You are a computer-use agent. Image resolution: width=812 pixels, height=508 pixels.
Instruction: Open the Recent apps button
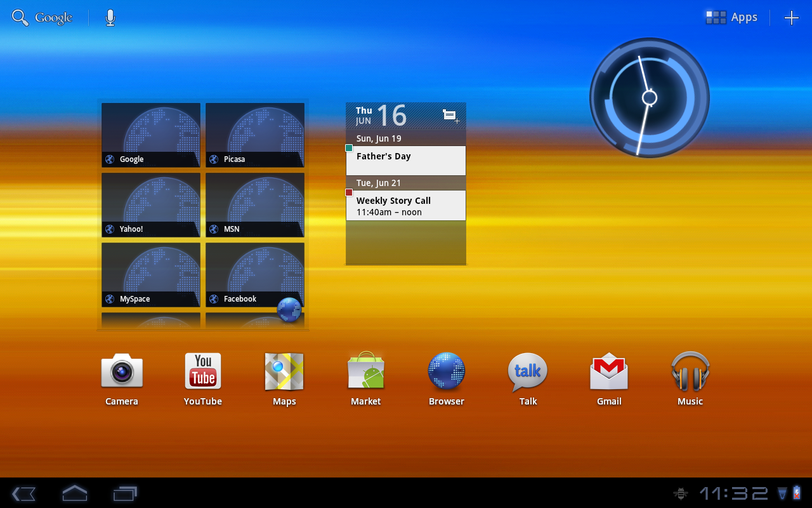coord(125,493)
